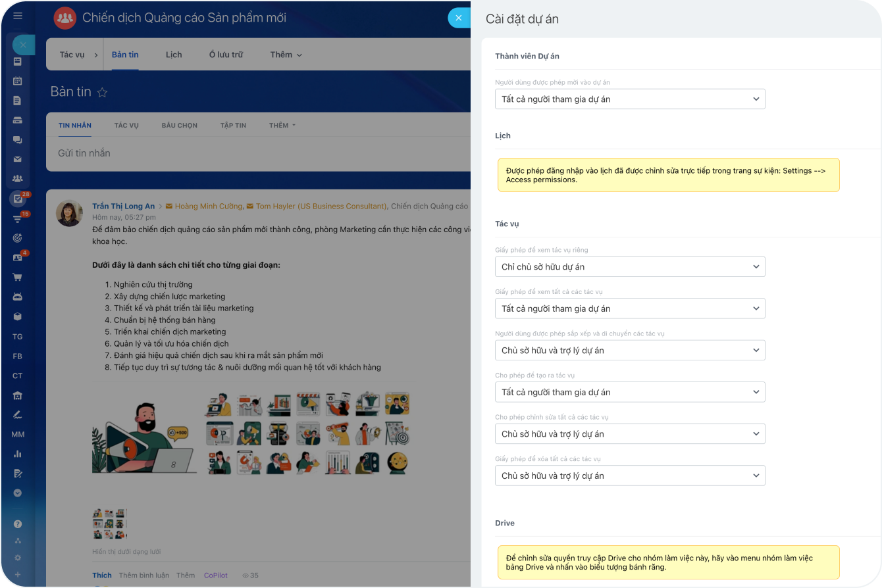Click the star next to Bản tin
This screenshot has width=882, height=588.
pyautogui.click(x=102, y=92)
